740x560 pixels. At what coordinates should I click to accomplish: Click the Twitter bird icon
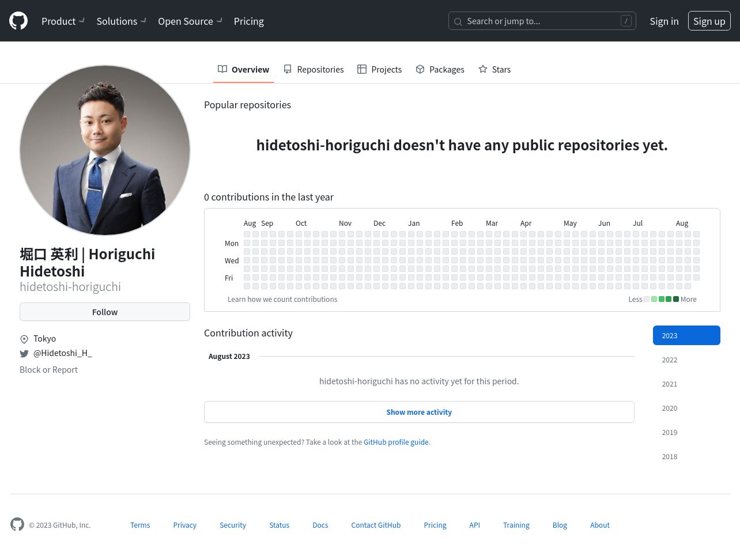24,354
